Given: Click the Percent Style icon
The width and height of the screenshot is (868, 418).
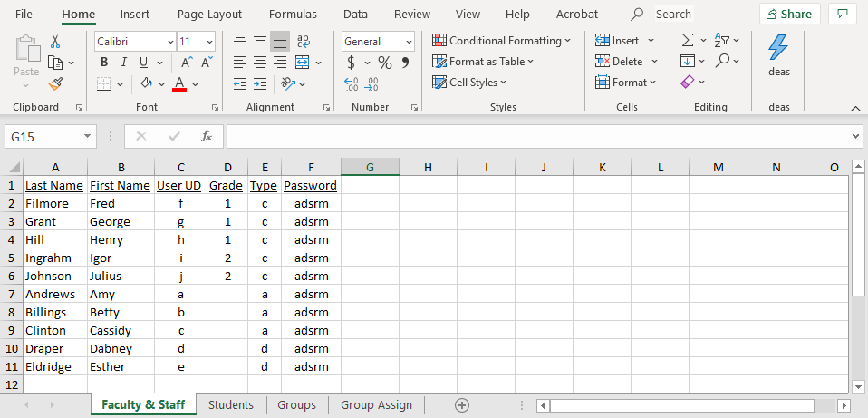Looking at the screenshot, I should pyautogui.click(x=385, y=63).
